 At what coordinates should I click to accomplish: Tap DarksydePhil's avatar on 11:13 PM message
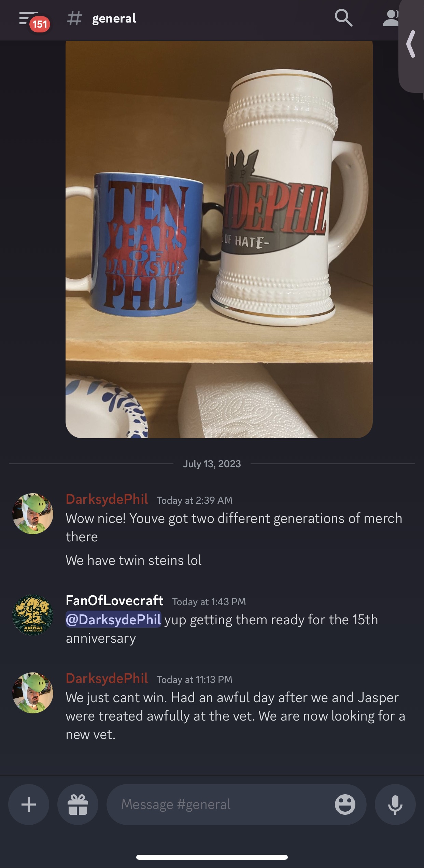coord(33,693)
